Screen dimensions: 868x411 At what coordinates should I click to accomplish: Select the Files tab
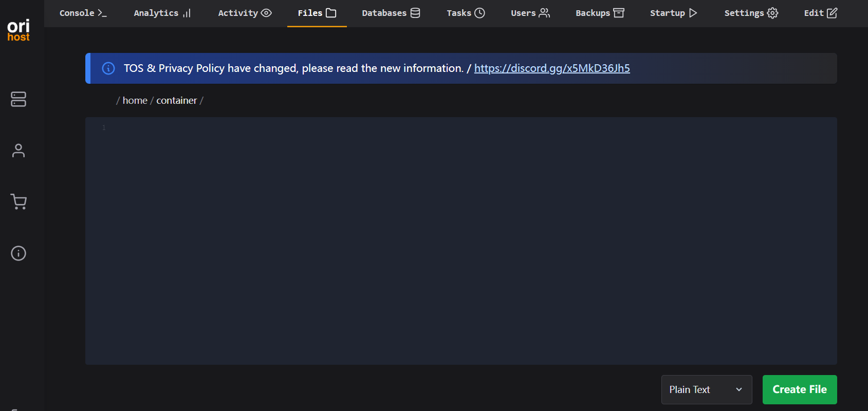317,13
